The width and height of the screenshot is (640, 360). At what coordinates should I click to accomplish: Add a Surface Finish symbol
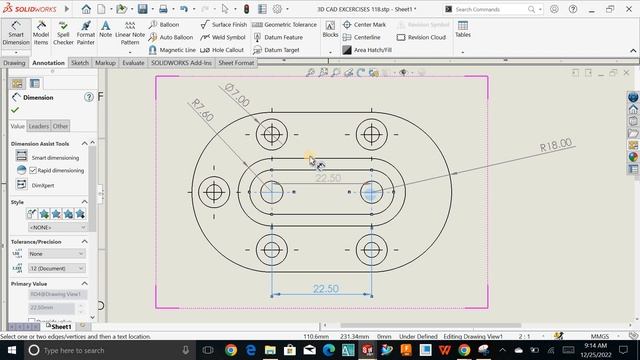224,24
